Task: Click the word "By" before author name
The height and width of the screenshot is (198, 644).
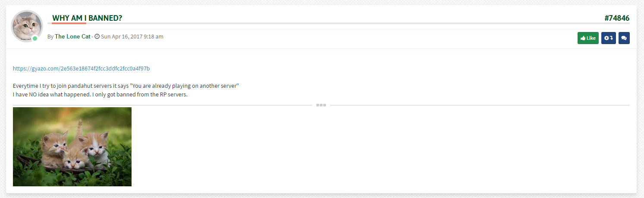Action: 50,37
